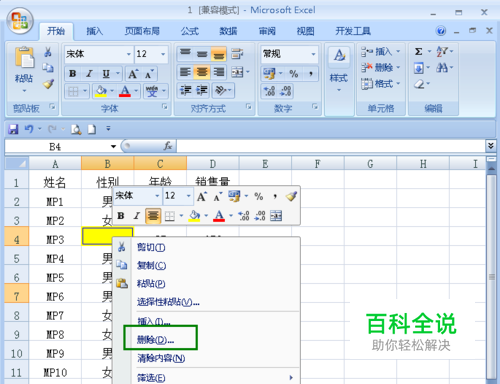This screenshot has height=384, width=500.
Task: Click Sort and Filter icon
Action: click(x=442, y=52)
